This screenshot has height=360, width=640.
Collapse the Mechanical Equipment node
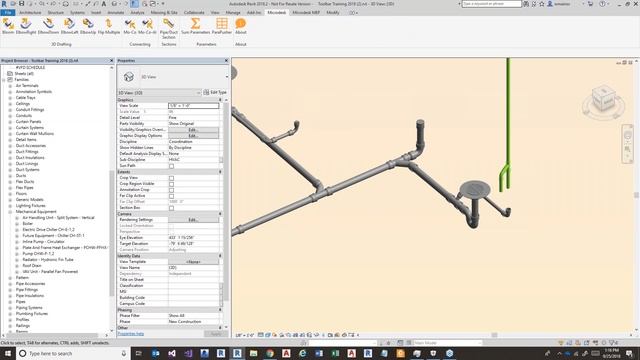pos(10,212)
